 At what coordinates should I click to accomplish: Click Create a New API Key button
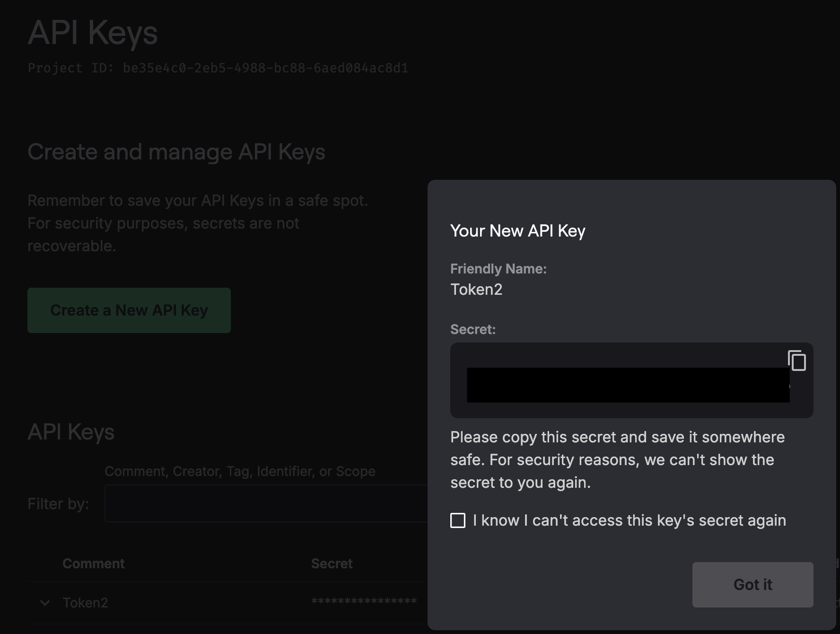point(129,310)
